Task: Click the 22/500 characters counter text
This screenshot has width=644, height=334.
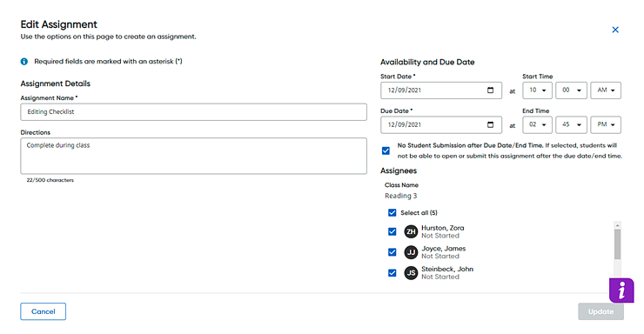Action: (x=50, y=180)
